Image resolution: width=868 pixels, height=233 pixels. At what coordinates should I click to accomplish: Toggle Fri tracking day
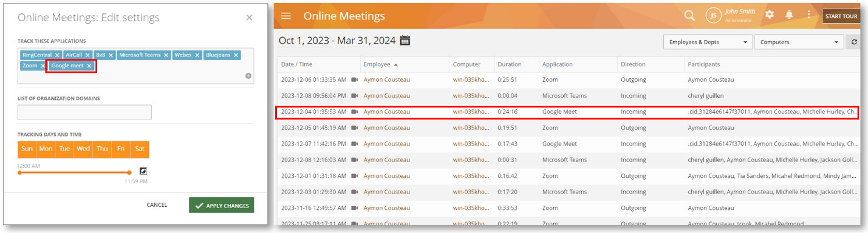point(121,149)
